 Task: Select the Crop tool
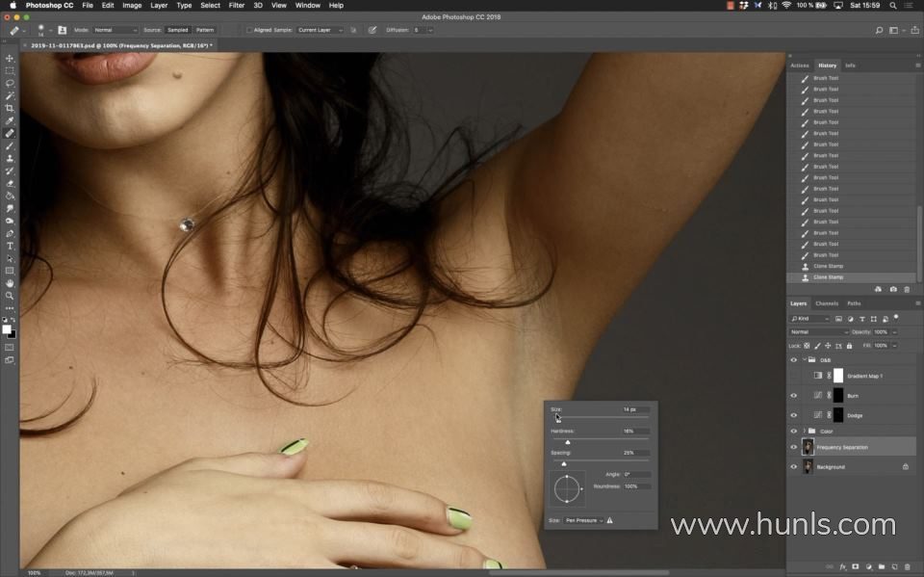(10, 108)
